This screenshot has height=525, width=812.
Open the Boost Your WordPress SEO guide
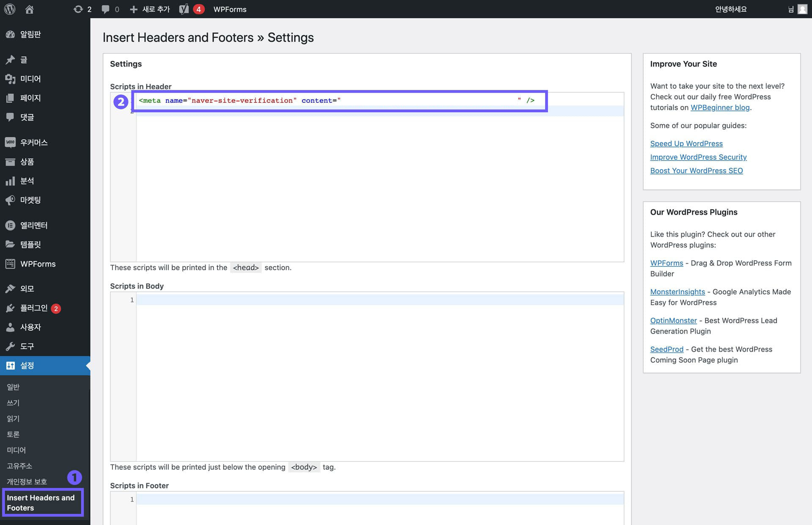pyautogui.click(x=696, y=170)
